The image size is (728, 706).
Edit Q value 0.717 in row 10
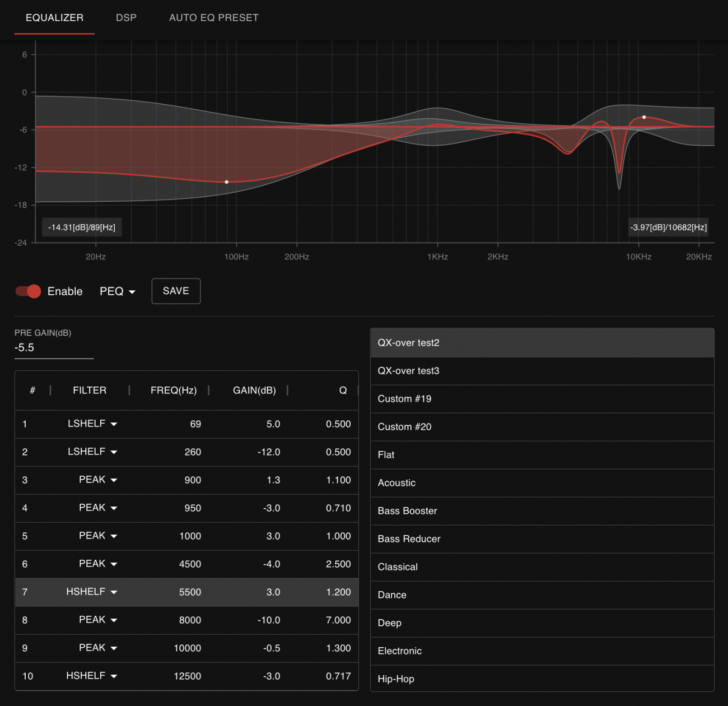(338, 676)
